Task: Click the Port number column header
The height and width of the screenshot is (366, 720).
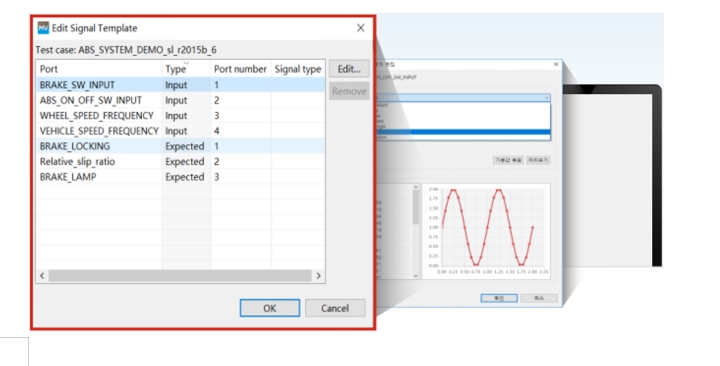Action: point(241,69)
